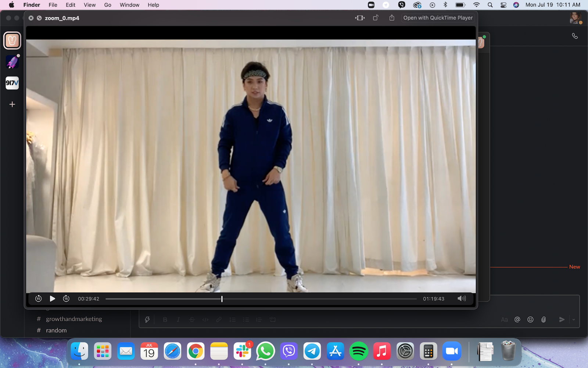588x368 pixels.
Task: Open System Preferences from the Dock
Action: [405, 351]
